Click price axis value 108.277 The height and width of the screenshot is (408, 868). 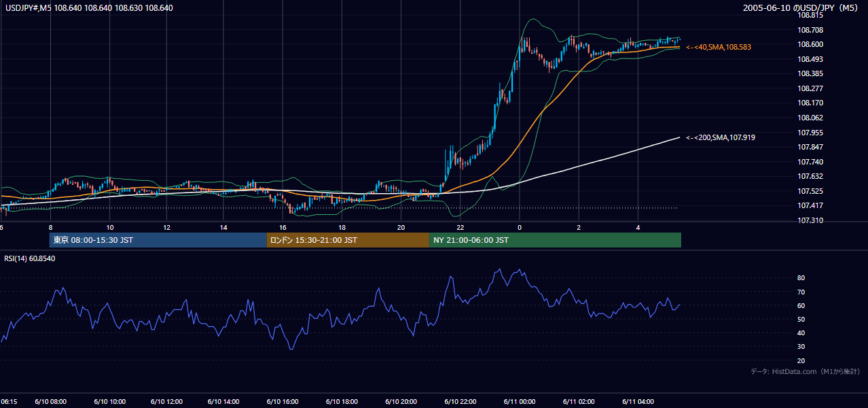pyautogui.click(x=810, y=88)
